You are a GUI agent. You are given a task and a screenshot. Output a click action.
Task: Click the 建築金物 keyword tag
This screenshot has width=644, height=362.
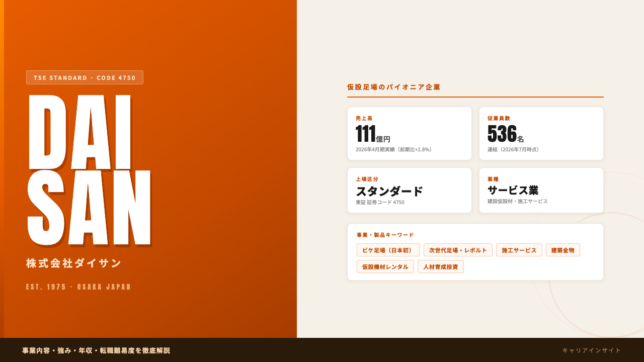click(x=563, y=250)
